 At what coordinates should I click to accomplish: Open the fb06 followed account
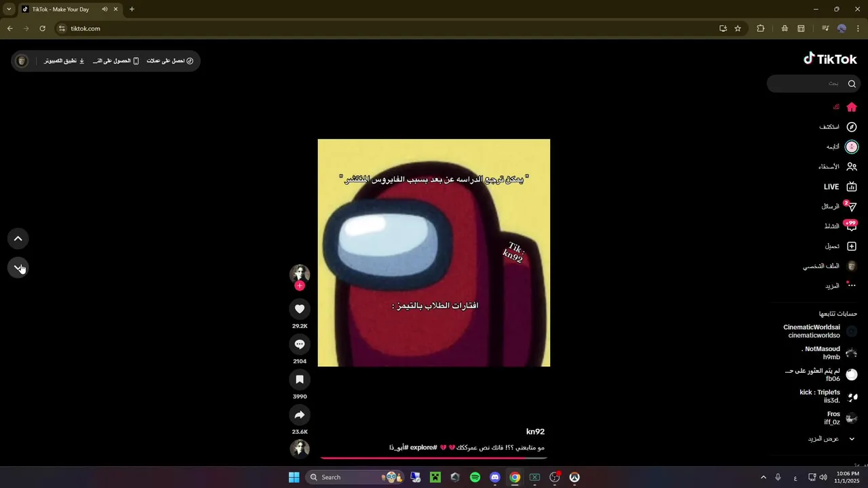click(x=821, y=375)
